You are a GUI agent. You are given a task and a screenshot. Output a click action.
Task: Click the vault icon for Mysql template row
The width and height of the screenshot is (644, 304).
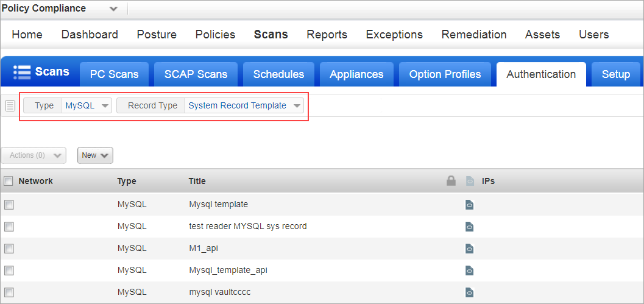[x=469, y=205]
